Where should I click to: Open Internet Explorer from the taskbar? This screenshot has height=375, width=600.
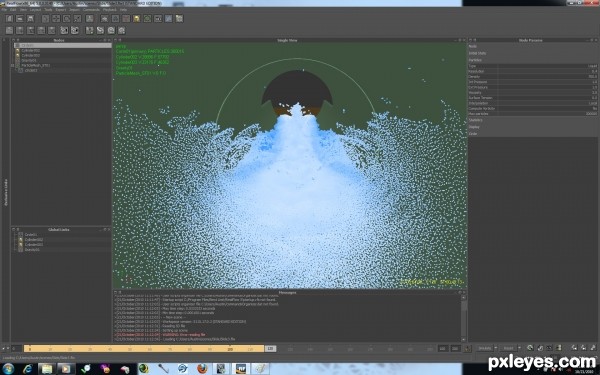pos(28,369)
